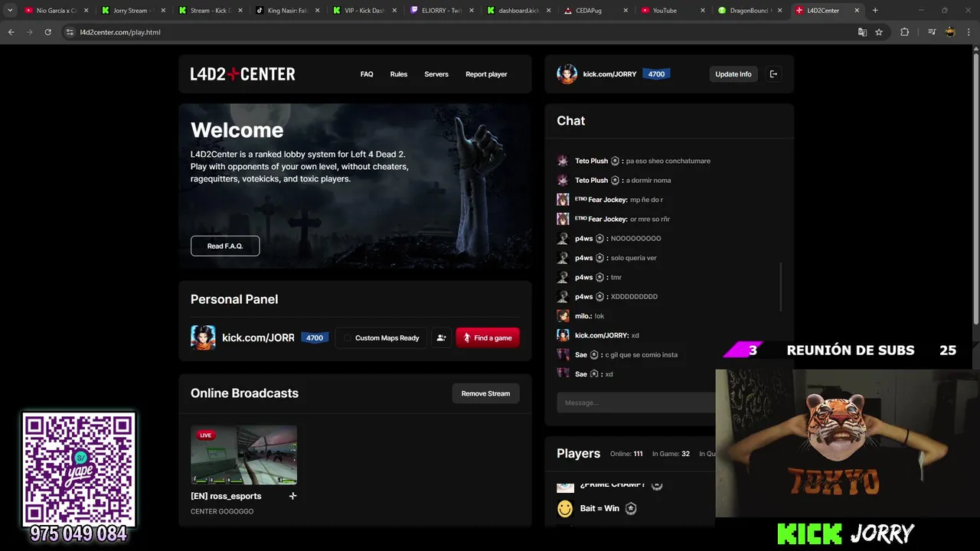
Task: Open the browser extensions puzzle icon
Action: click(905, 32)
